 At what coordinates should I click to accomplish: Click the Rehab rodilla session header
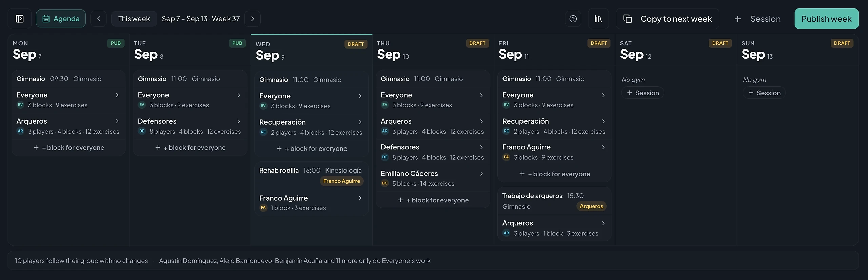point(311,176)
